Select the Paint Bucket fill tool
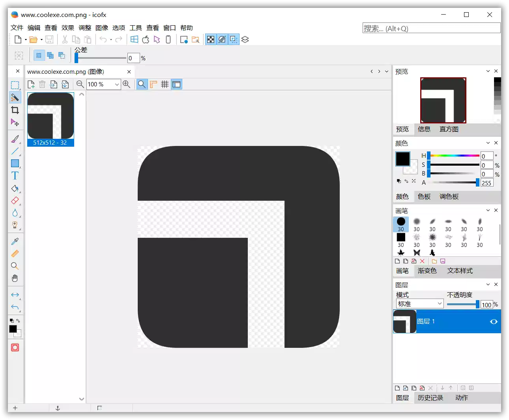Image resolution: width=509 pixels, height=420 pixels. pyautogui.click(x=15, y=189)
